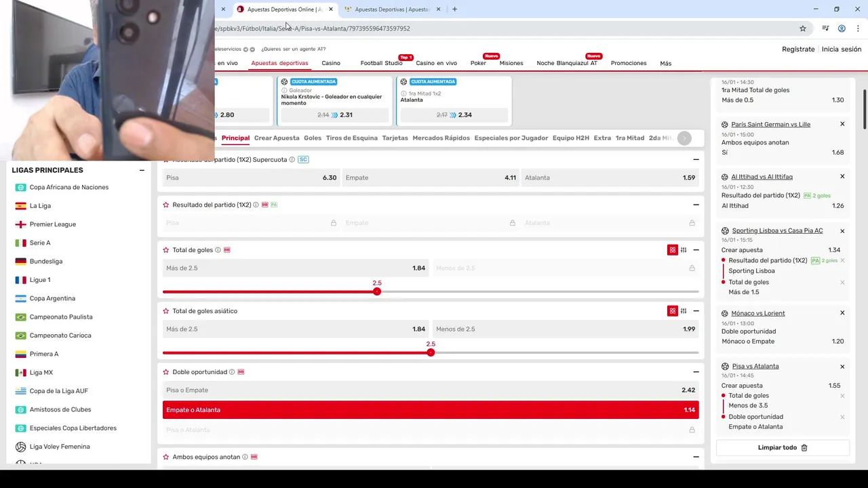Collapse the Resultado del partido Supercuota section
The image size is (868, 488).
pos(696,160)
